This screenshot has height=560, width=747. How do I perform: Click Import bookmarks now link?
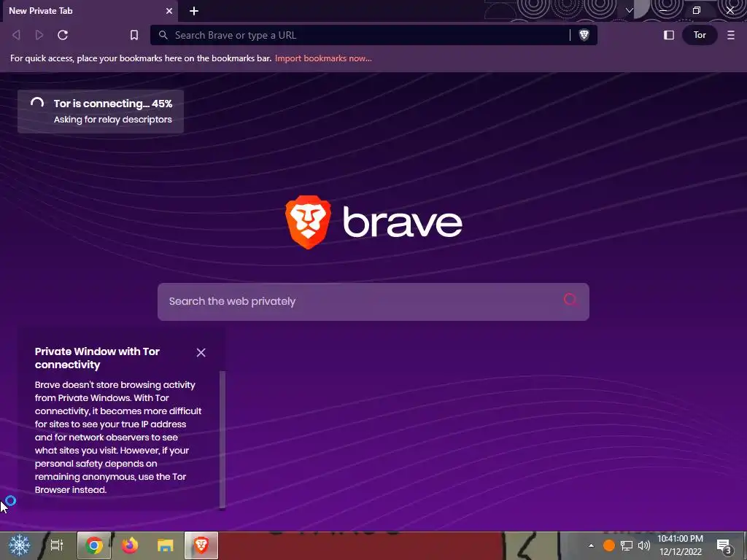pyautogui.click(x=323, y=58)
